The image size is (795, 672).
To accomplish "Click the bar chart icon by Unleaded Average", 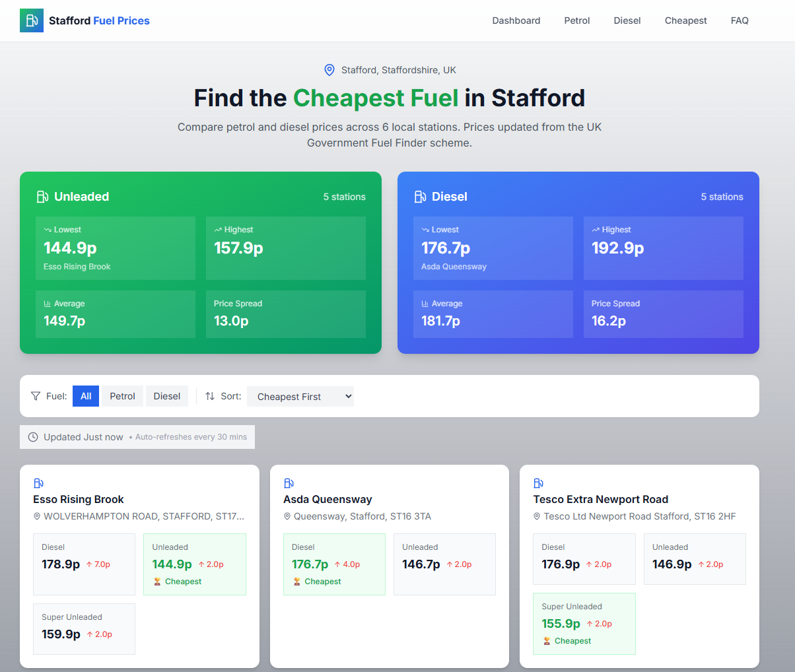I will pos(48,304).
